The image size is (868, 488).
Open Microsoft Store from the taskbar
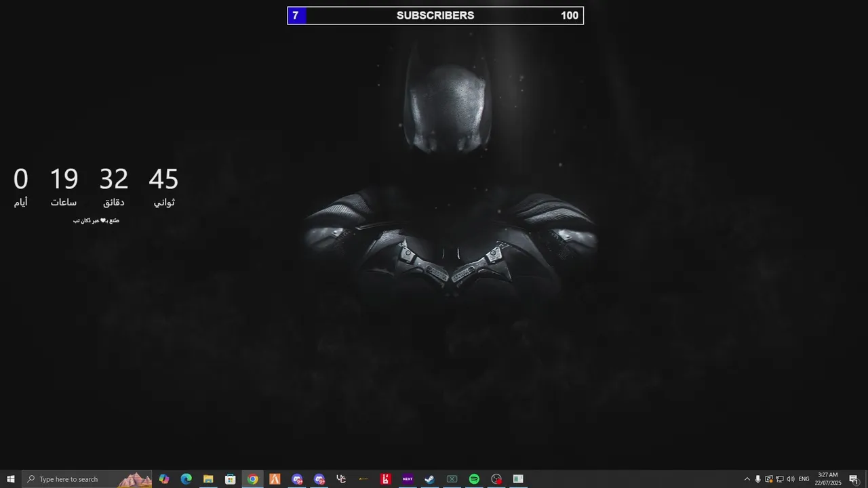coord(231,479)
